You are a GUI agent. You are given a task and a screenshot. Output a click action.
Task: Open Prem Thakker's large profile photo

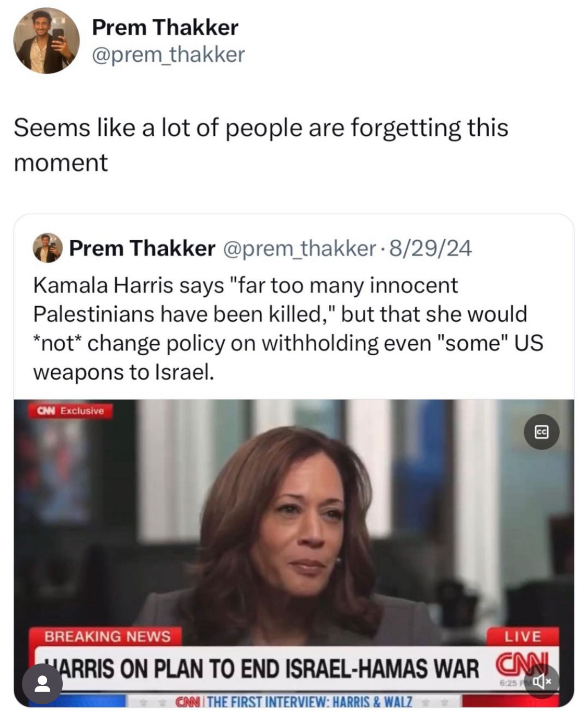(x=47, y=41)
